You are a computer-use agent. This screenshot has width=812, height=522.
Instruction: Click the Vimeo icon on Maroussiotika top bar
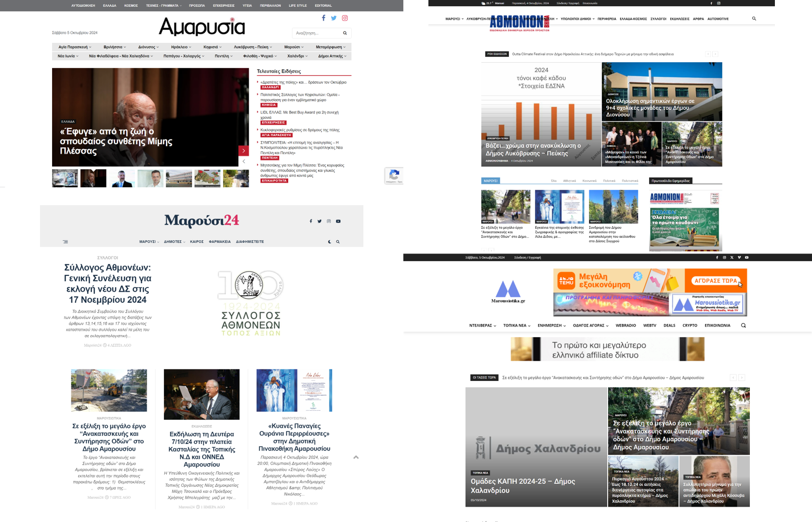(x=739, y=258)
